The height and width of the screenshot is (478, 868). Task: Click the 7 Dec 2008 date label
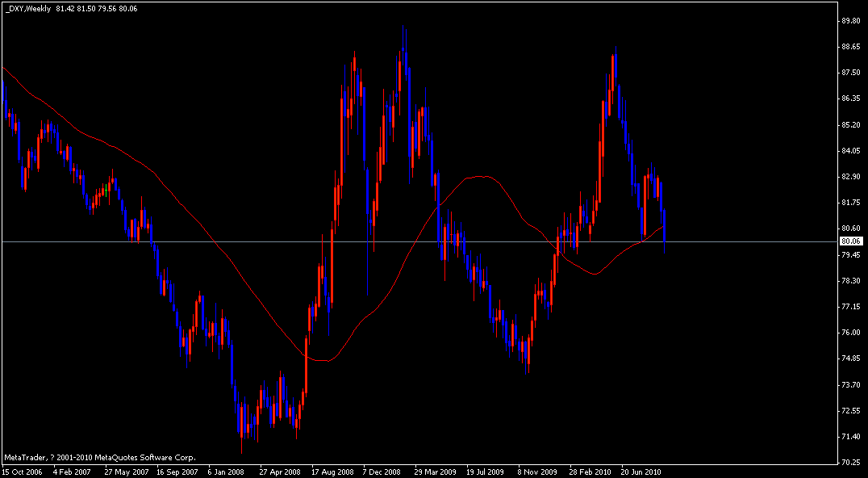382,472
